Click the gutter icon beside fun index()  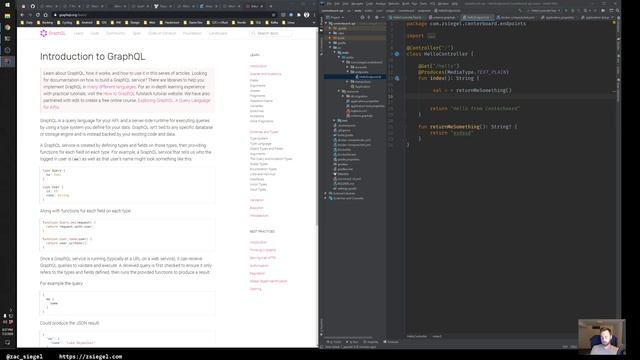(397, 78)
